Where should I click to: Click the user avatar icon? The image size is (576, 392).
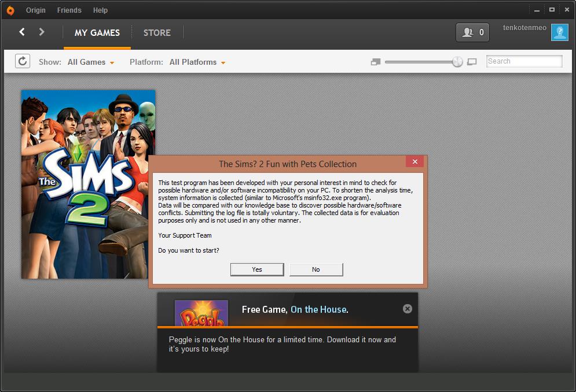pos(559,32)
